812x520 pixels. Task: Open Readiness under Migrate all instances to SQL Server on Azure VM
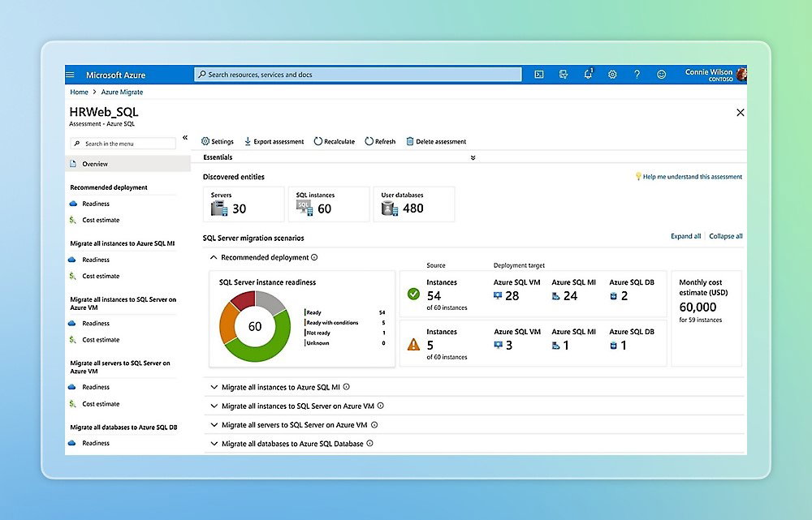tap(96, 324)
